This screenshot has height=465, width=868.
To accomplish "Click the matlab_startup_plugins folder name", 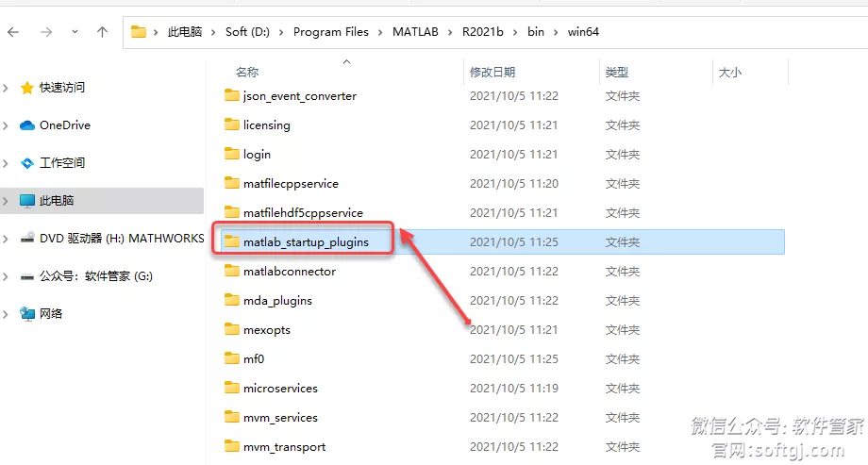I will [x=306, y=242].
